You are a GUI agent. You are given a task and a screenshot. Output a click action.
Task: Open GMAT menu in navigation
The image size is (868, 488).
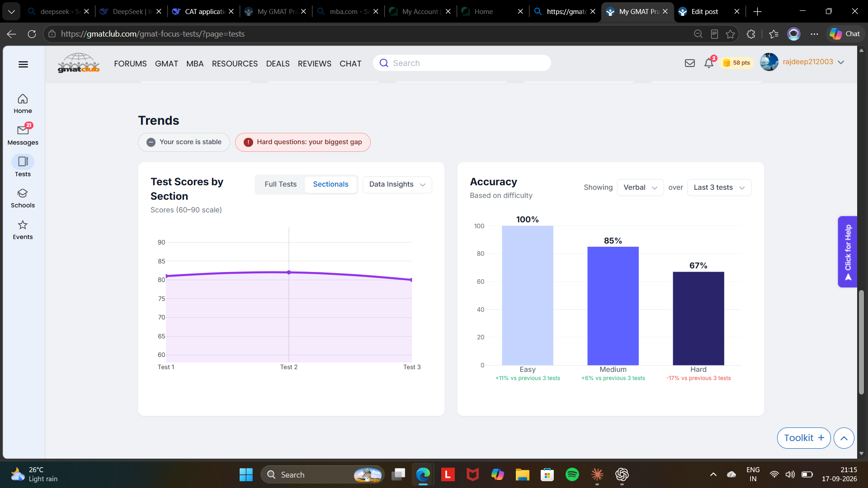click(166, 64)
